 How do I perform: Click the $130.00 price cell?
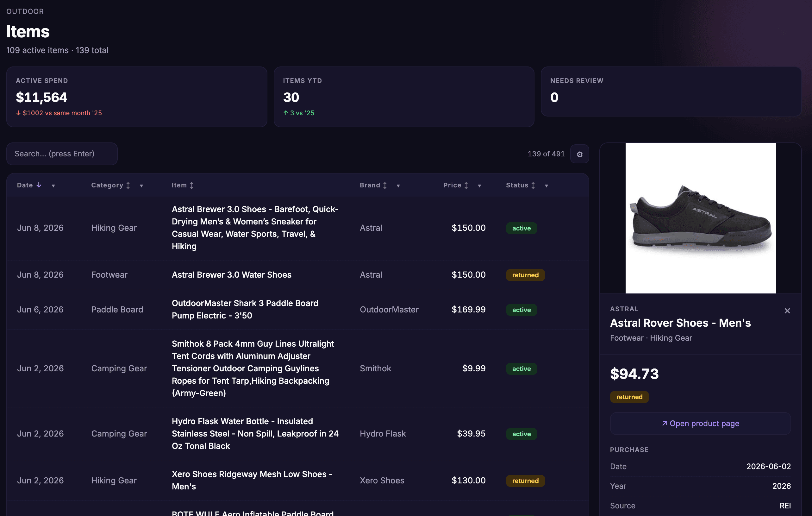(468, 480)
